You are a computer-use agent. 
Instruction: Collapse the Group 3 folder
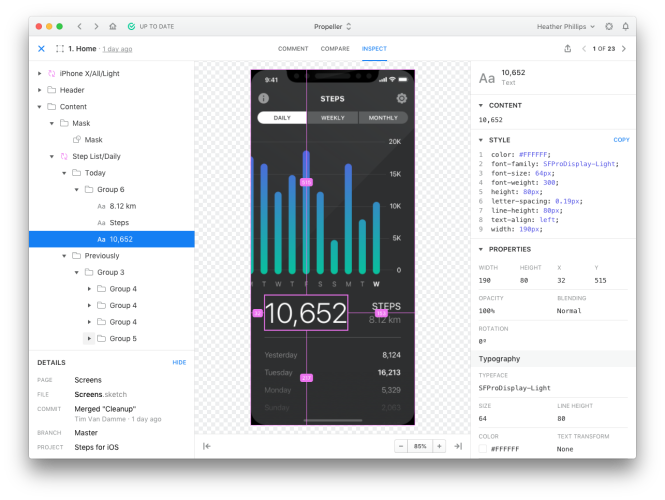77,272
